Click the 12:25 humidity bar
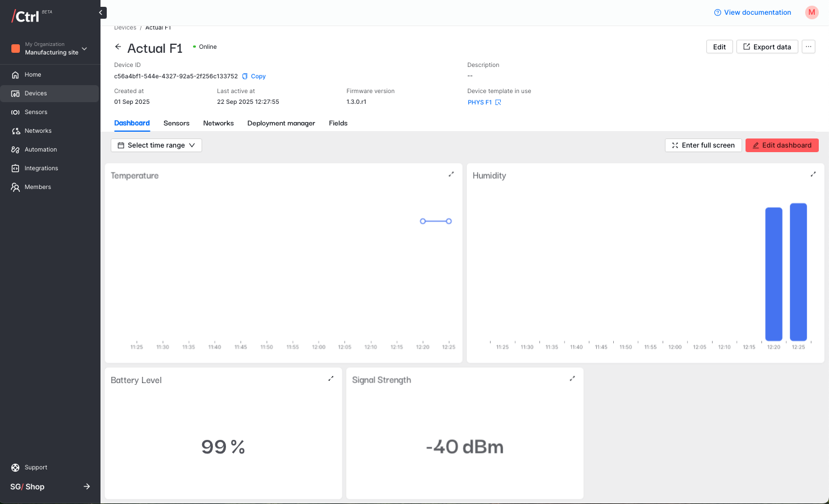 [798, 271]
